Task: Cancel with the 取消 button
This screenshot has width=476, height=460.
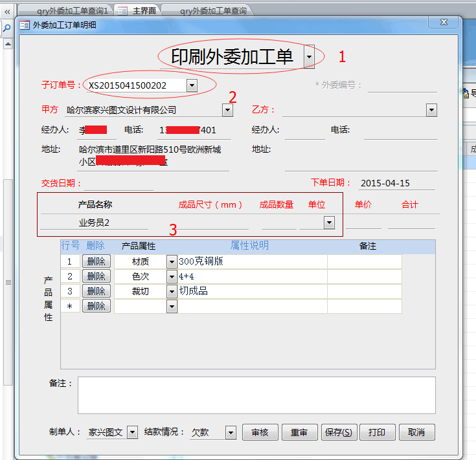Action: pos(416,432)
